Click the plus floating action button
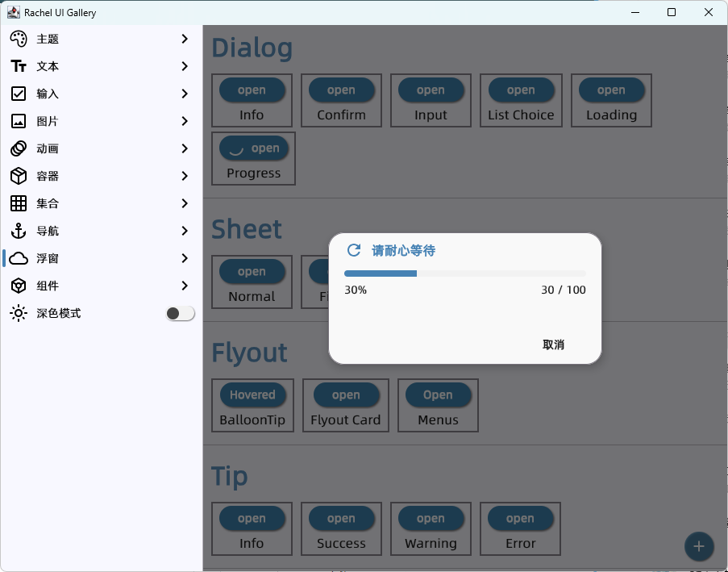 coord(699,546)
